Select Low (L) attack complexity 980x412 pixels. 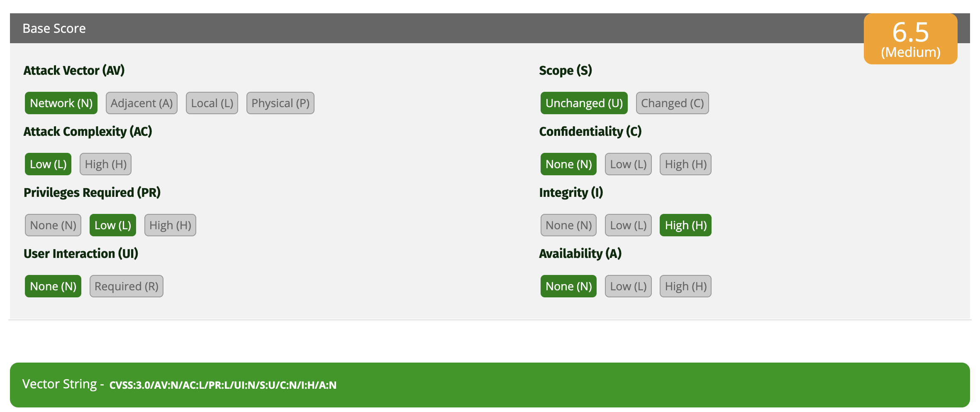point(48,164)
